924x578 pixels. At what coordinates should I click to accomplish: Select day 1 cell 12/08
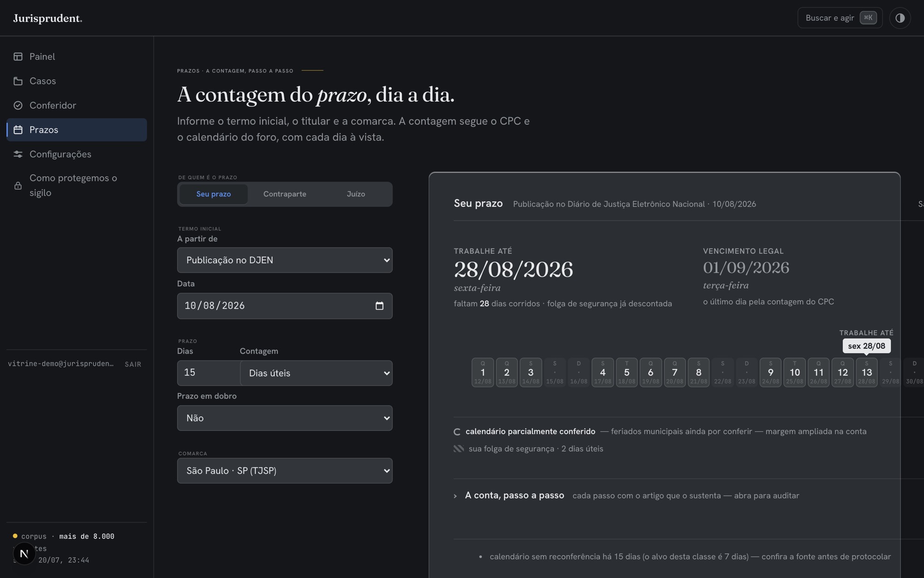pos(483,372)
